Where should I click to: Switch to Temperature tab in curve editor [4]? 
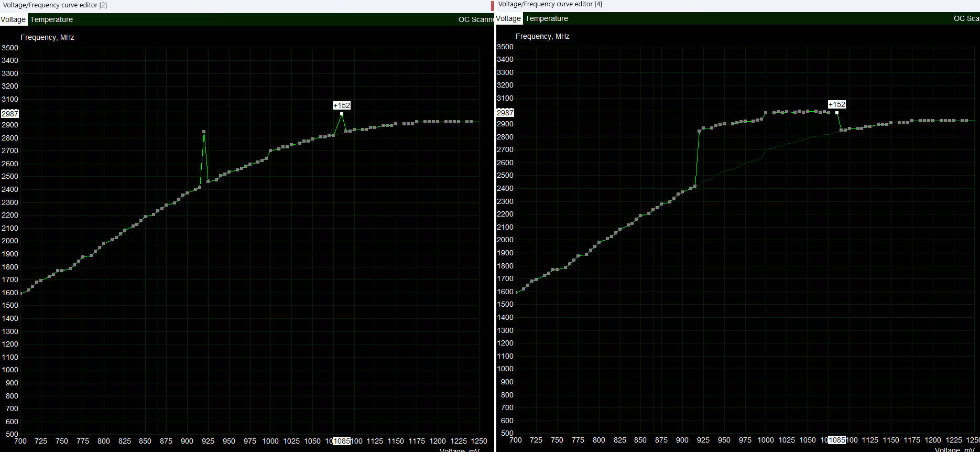tap(546, 18)
